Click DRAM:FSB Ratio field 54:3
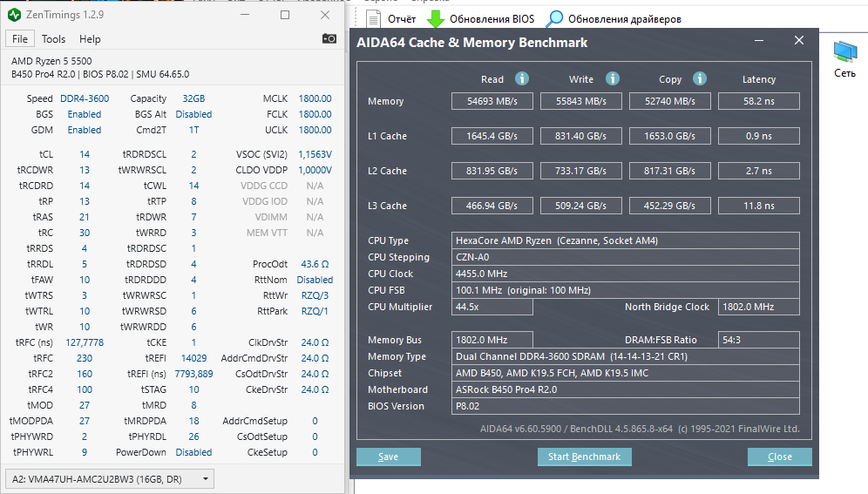Screen dimensions: 868x494 point(759,340)
